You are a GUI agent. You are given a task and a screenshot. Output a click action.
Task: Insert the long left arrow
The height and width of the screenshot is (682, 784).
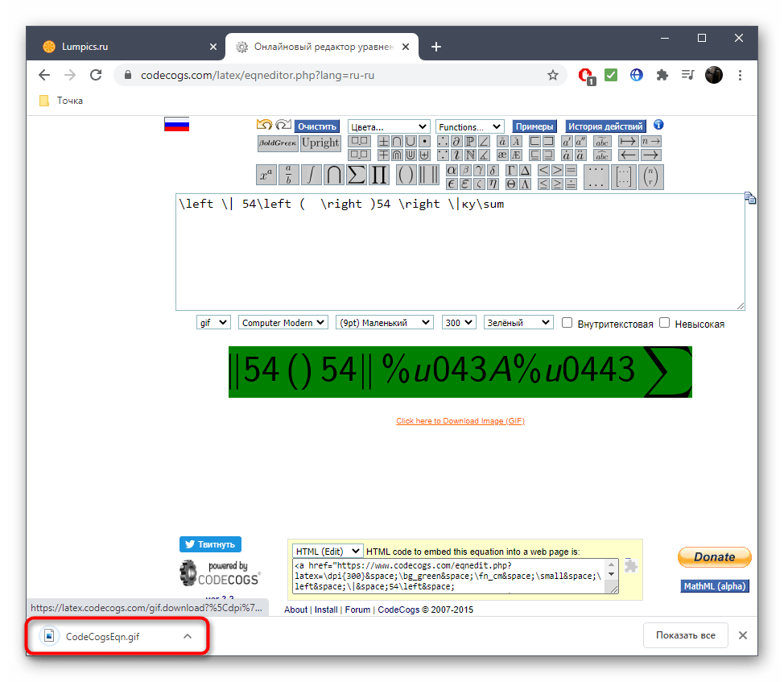click(628, 155)
